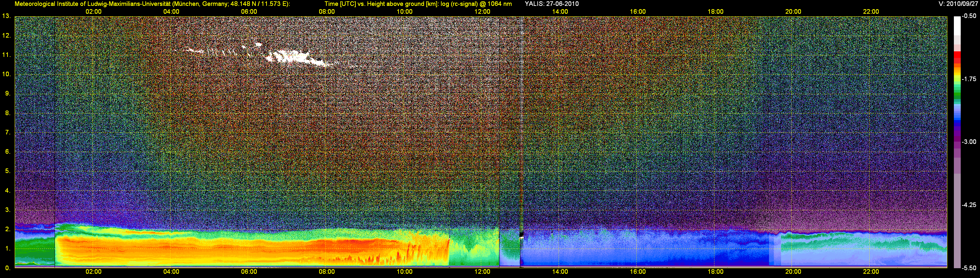Click the 14:00 label on the top time axis
This screenshot has width=980, height=278.
pyautogui.click(x=560, y=12)
